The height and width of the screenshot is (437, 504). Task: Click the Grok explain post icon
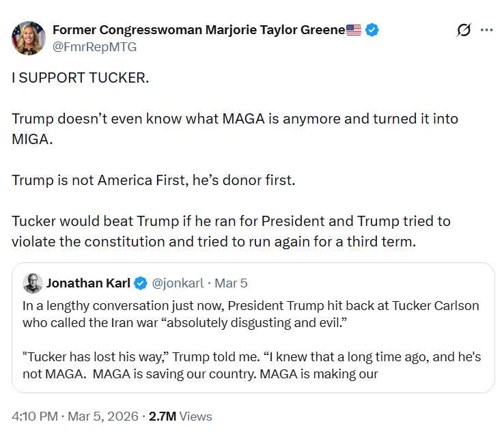[464, 30]
